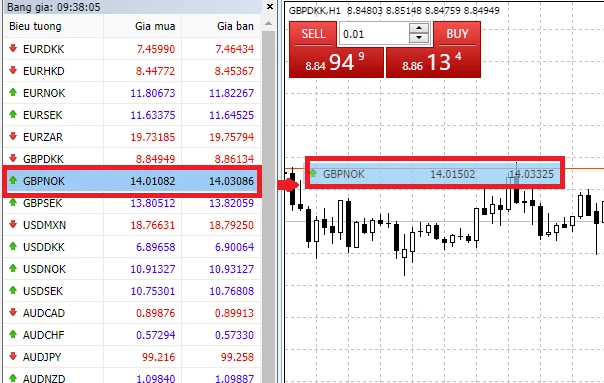
Task: Click the red down arrow beside EURZAR
Action: (x=13, y=136)
